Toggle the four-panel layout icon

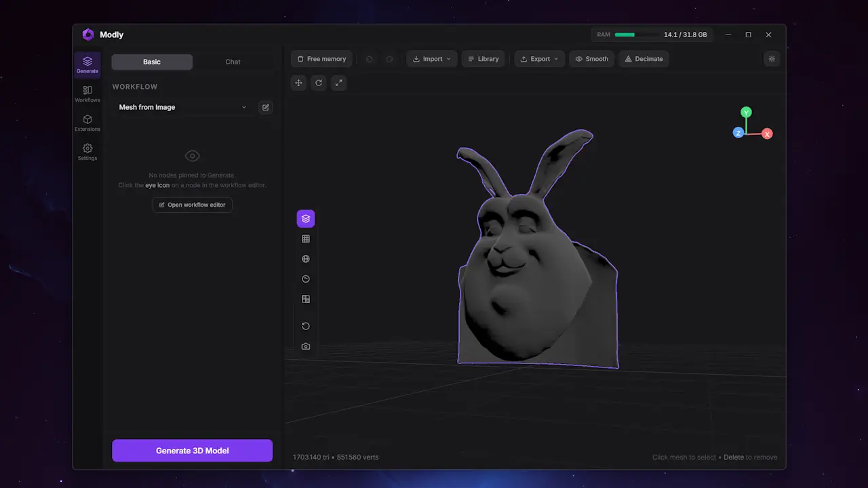(306, 299)
